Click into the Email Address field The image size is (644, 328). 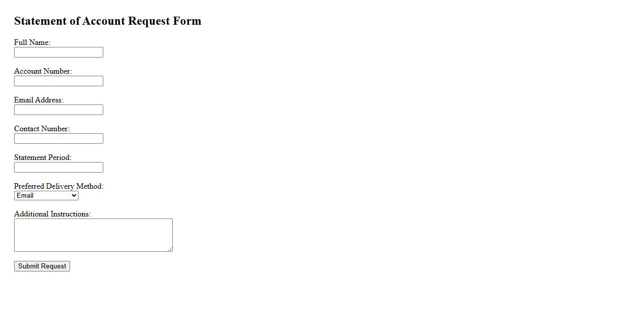(58, 110)
